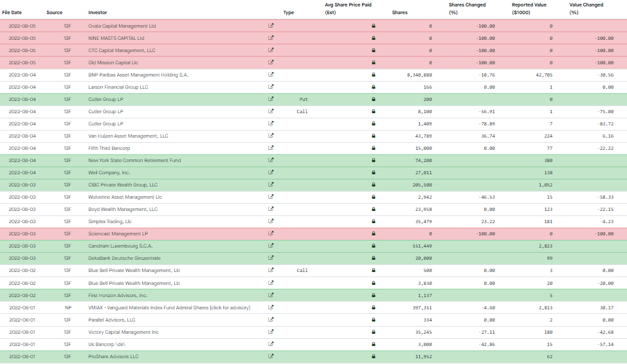Select reported value 2,823 in Candriam row
This screenshot has height=364, width=627.
click(x=545, y=246)
